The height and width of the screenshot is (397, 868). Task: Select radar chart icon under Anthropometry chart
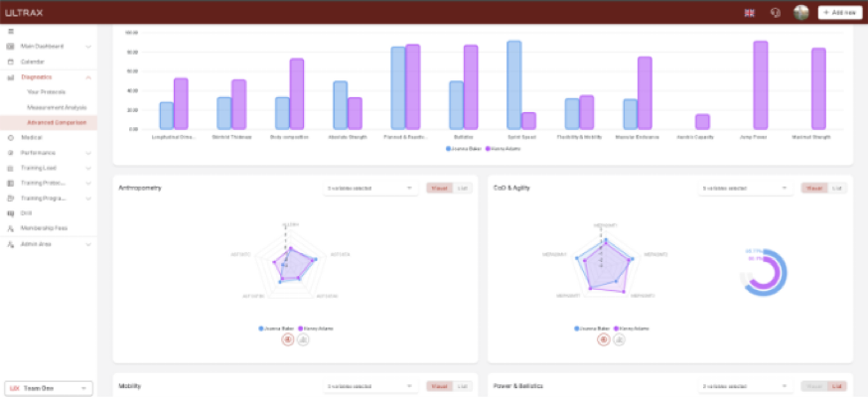[288, 339]
